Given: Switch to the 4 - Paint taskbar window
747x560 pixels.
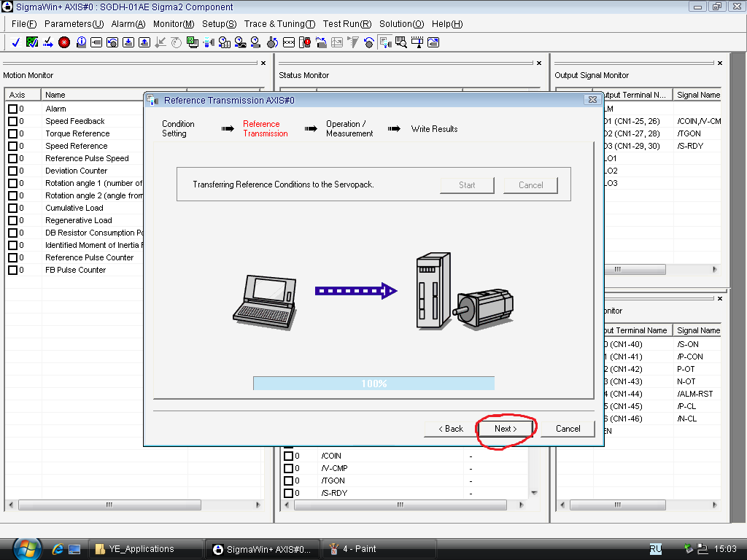Looking at the screenshot, I should (379, 549).
